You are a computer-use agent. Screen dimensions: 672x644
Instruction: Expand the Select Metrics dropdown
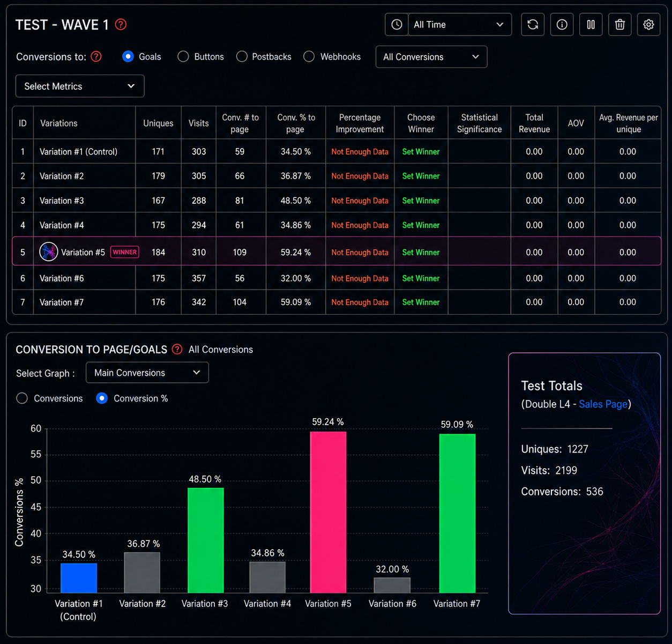[80, 86]
